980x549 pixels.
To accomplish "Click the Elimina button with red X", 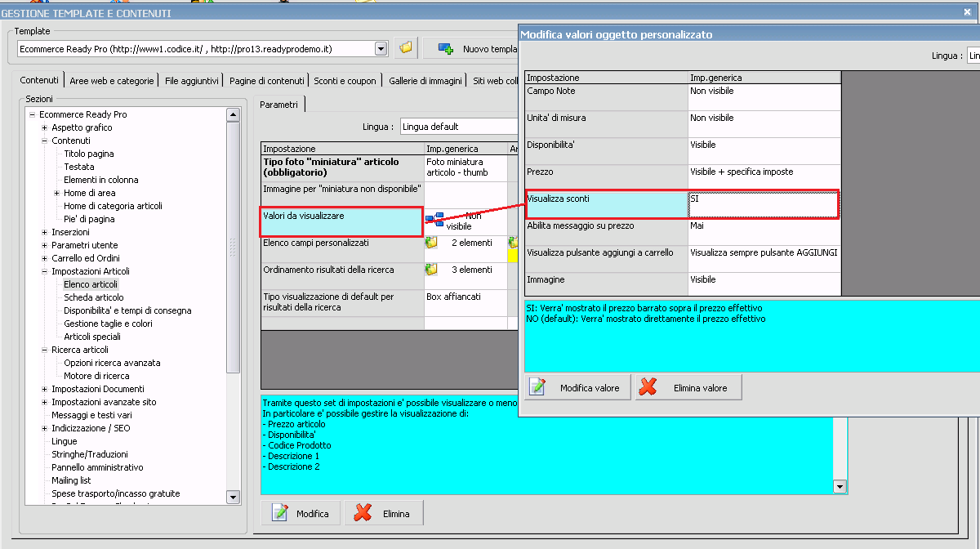I will pyautogui.click(x=384, y=513).
